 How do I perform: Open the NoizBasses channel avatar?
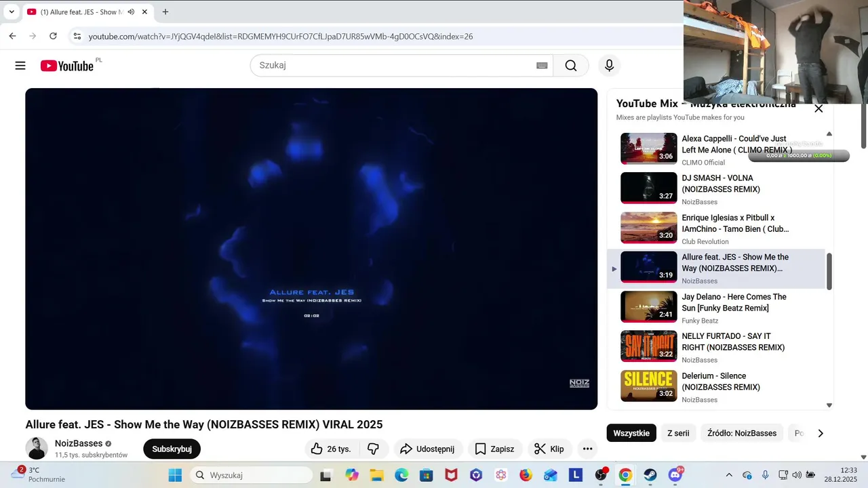(x=37, y=448)
